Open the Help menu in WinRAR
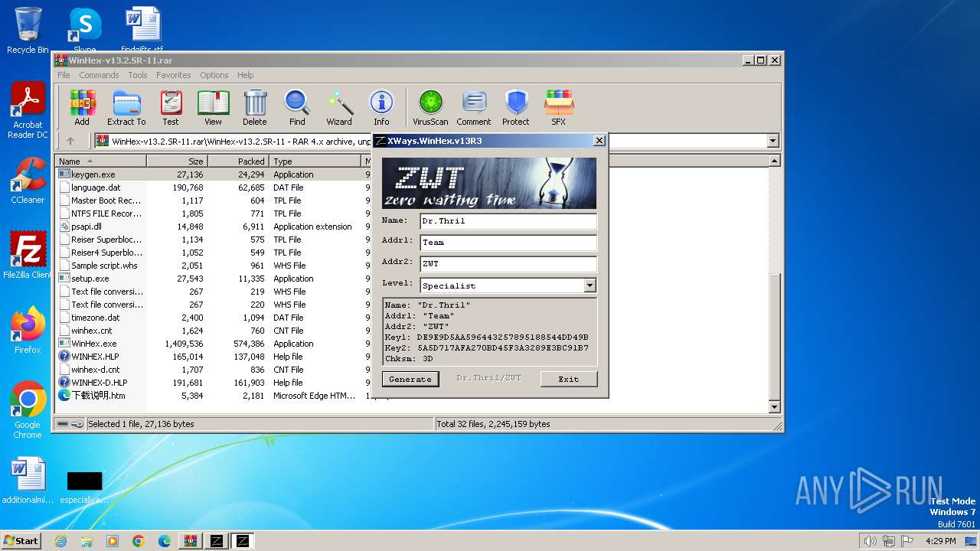The height and width of the screenshot is (551, 980). 245,75
